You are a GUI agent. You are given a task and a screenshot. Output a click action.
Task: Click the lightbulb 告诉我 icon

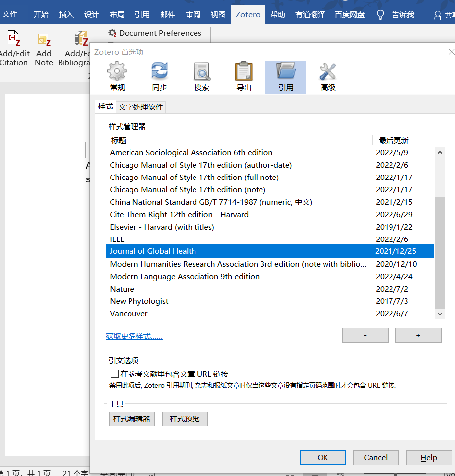(x=380, y=14)
